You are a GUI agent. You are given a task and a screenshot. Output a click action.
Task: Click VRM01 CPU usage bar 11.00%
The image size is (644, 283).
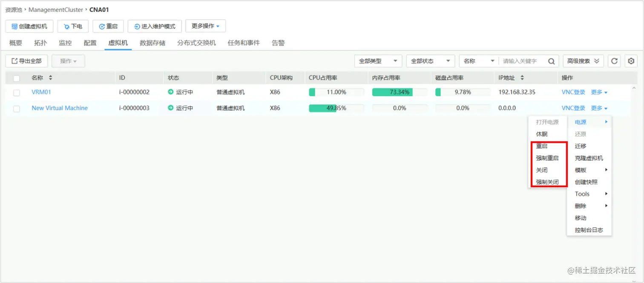click(336, 92)
